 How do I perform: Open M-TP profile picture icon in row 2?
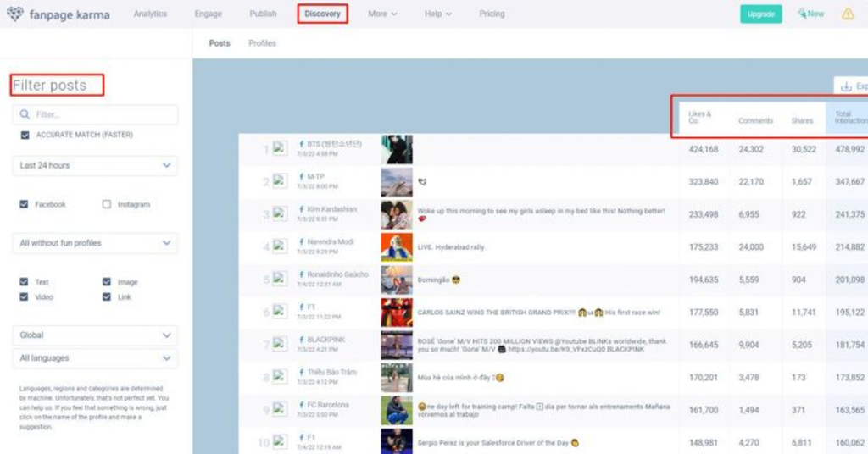(280, 180)
